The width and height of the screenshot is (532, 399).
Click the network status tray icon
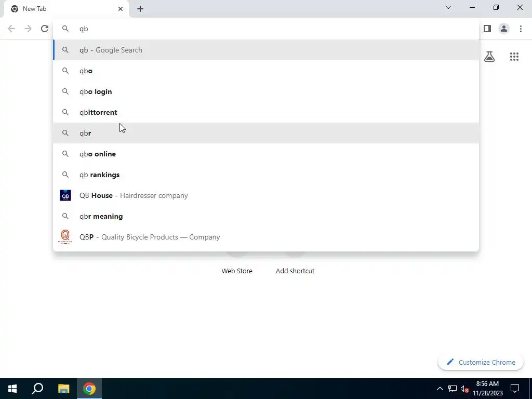pos(453,389)
